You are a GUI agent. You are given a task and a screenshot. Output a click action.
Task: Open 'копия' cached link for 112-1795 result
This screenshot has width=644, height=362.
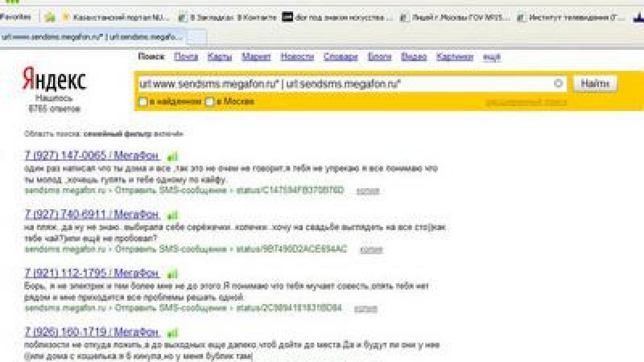point(365,308)
